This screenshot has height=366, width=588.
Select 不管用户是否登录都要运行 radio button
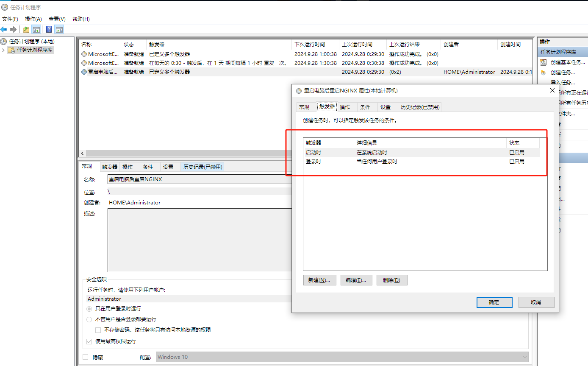click(89, 319)
